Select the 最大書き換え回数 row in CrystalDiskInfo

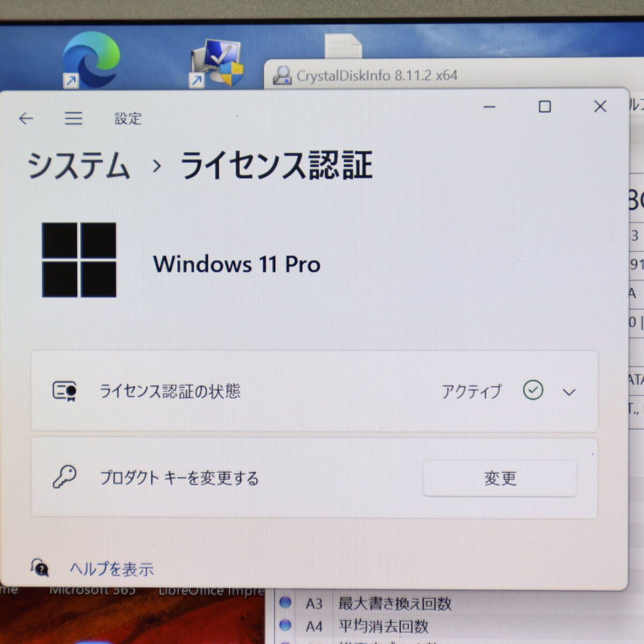[394, 604]
